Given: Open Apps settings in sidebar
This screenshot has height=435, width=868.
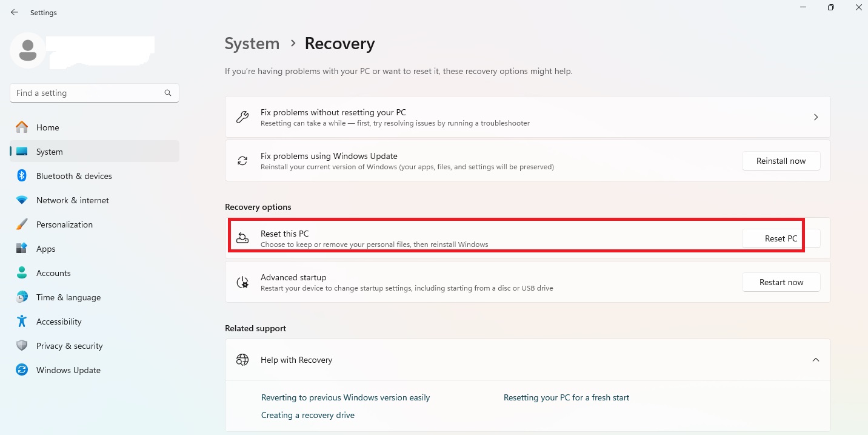Looking at the screenshot, I should click(95, 249).
